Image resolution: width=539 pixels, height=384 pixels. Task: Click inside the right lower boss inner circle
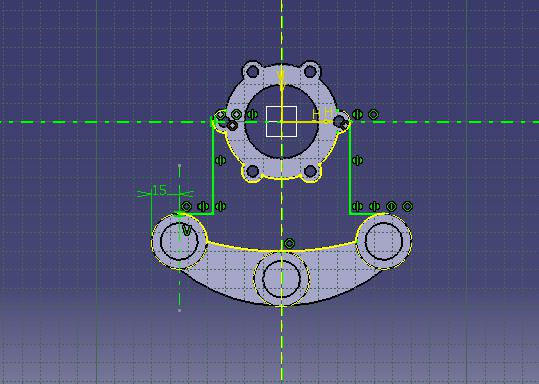384,241
